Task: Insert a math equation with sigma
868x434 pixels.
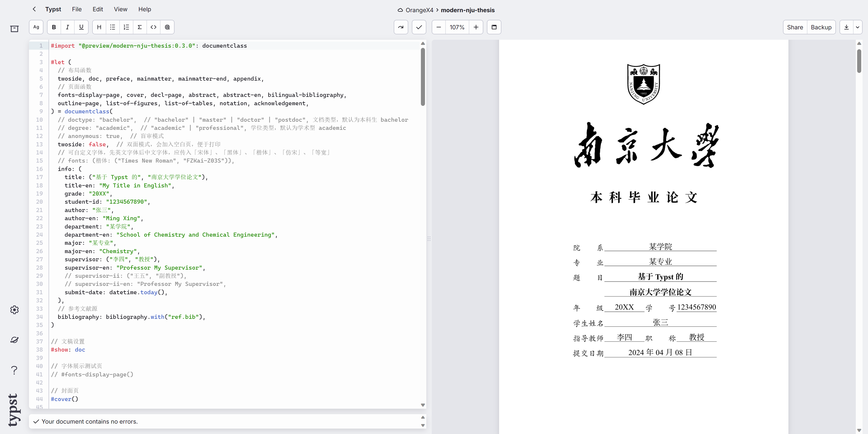Action: [139, 27]
